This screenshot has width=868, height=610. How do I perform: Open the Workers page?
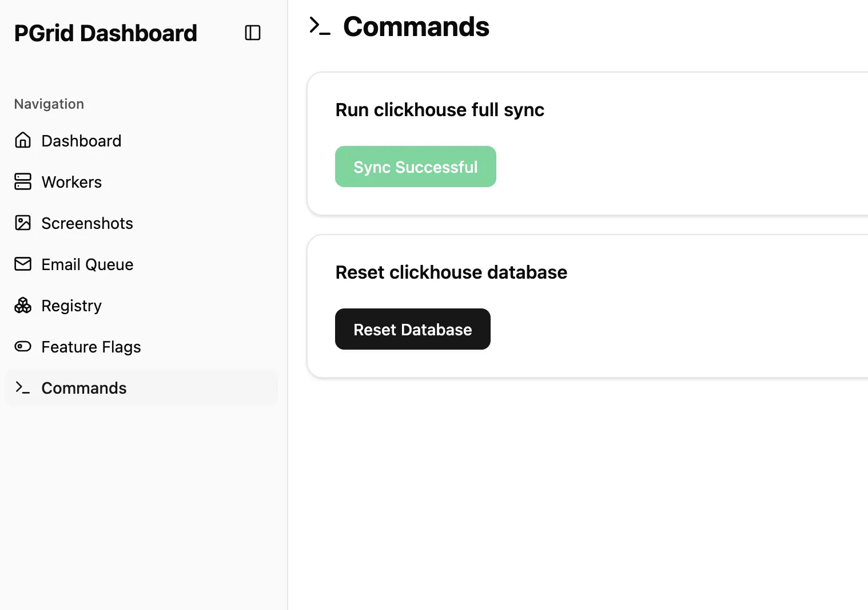[71, 182]
